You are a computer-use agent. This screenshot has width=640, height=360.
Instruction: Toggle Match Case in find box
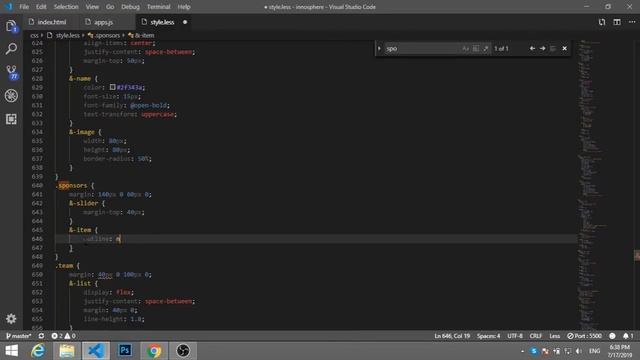pos(465,49)
